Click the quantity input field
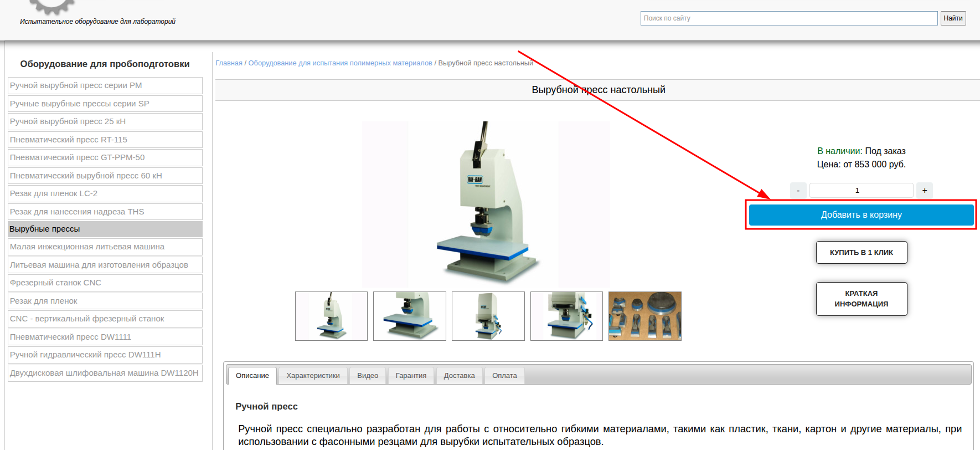980x450 pixels. point(860,191)
